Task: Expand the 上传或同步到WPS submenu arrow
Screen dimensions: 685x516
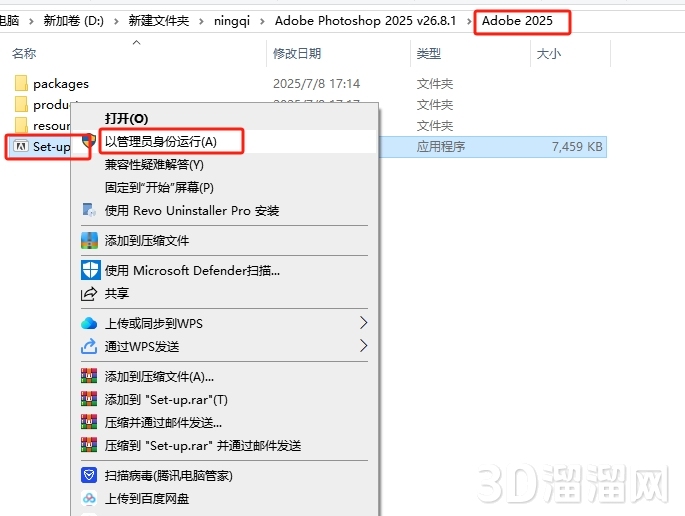Action: (363, 323)
